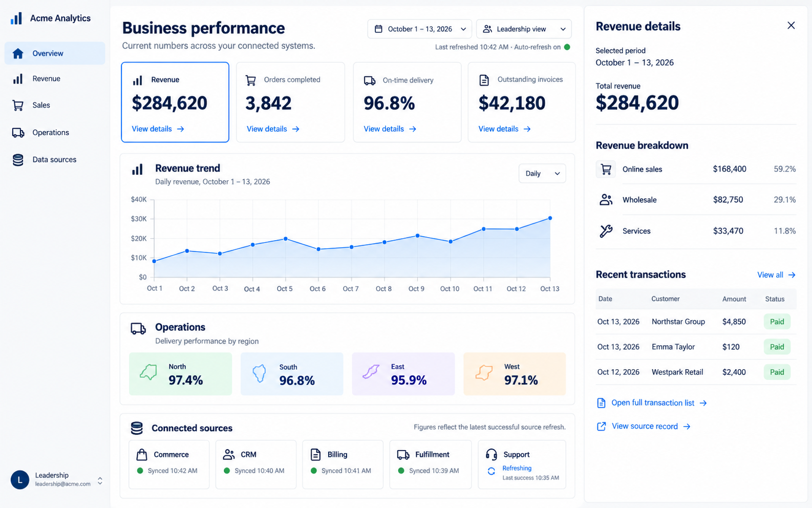Screen dimensions: 812x508
Task: Click View details on Orders completed card
Action: [273, 129]
